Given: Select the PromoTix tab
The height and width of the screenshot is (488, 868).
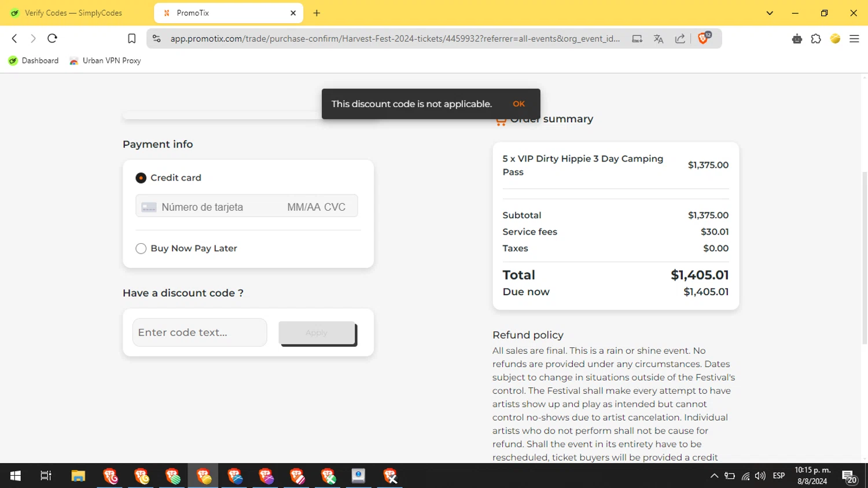Looking at the screenshot, I should click(x=229, y=13).
